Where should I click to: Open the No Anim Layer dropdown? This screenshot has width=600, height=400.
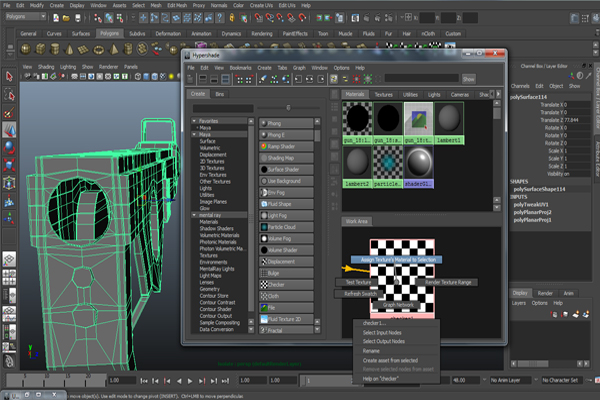[x=510, y=380]
